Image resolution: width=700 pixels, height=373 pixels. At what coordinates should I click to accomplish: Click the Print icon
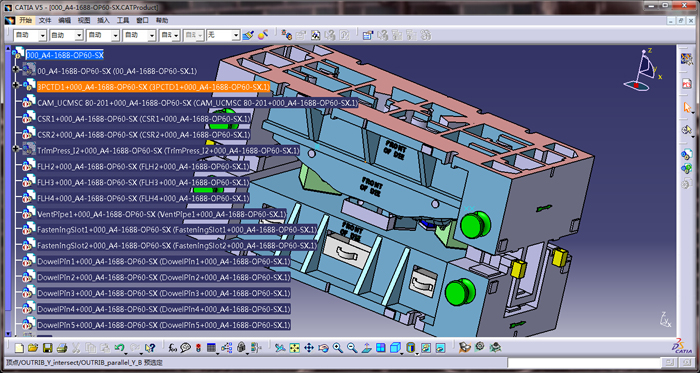[62, 348]
